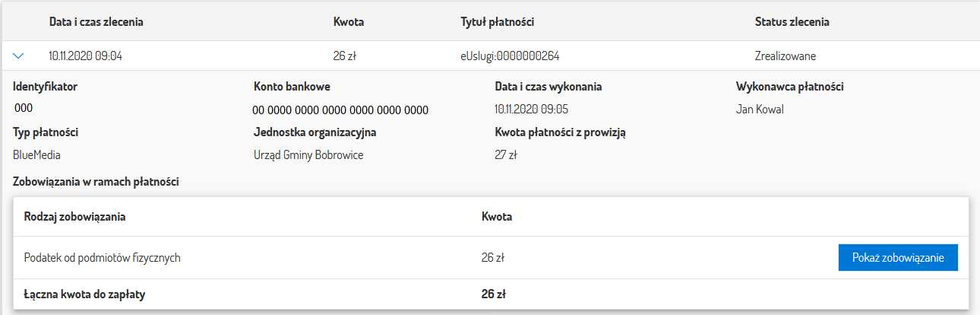Viewport: 980px width, 315px height.
Task: Select the Podatek od podmiotów fizycznych row
Action: pyautogui.click(x=102, y=258)
